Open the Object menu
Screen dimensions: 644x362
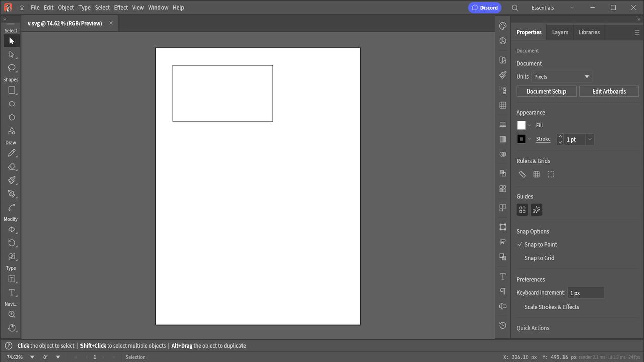point(66,8)
